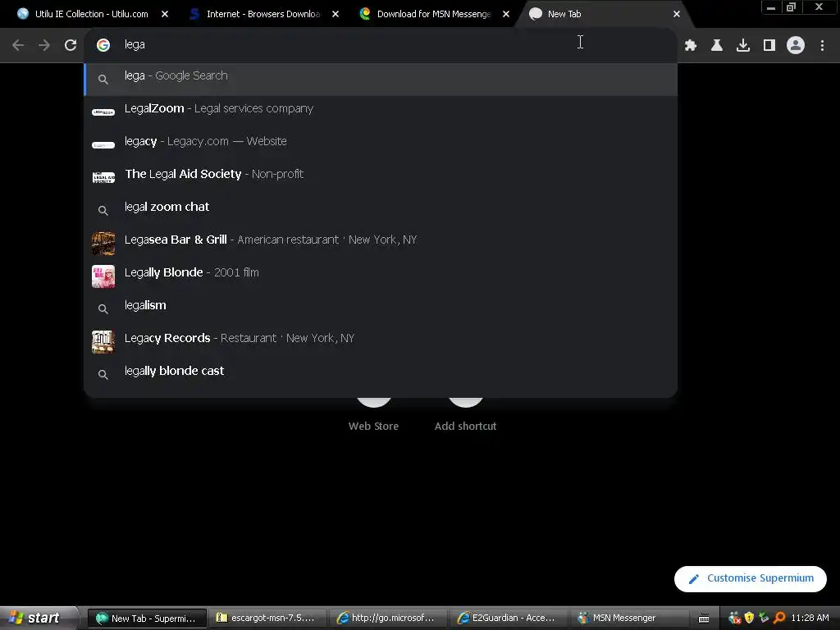Click Customise Supermium button
The height and width of the screenshot is (630, 840).
coord(751,578)
